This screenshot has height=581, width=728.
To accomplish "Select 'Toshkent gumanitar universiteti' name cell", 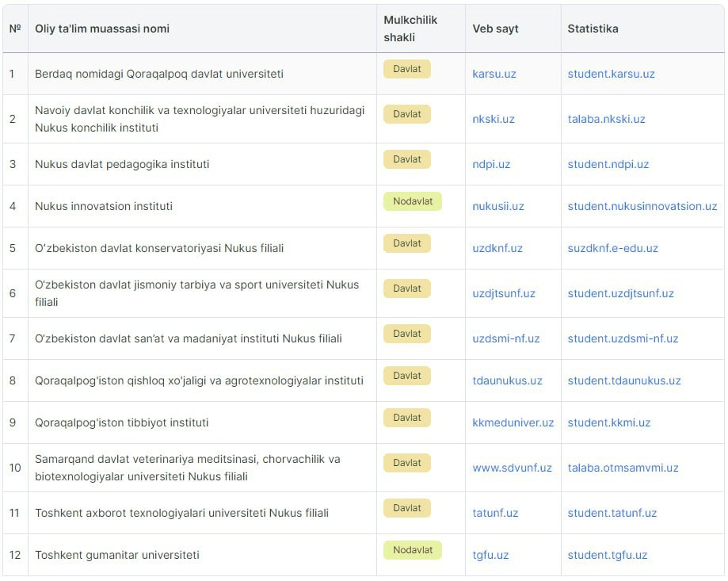I will [x=202, y=555].
